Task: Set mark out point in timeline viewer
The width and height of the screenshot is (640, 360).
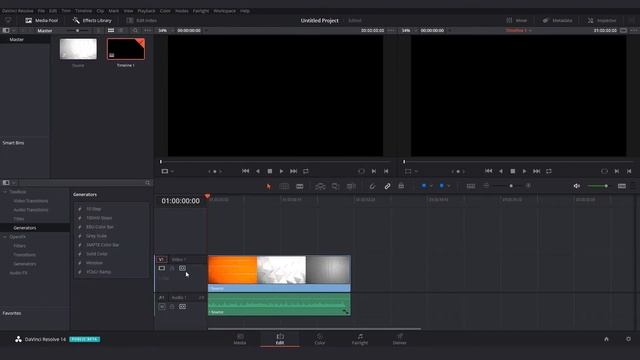Action: [x=629, y=171]
